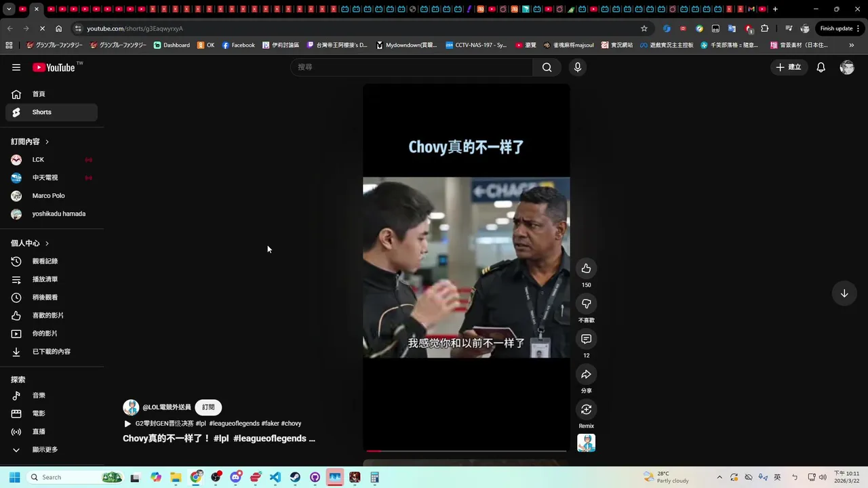Open Visual Studio Code from taskbar
The image size is (868, 488).
(x=275, y=477)
